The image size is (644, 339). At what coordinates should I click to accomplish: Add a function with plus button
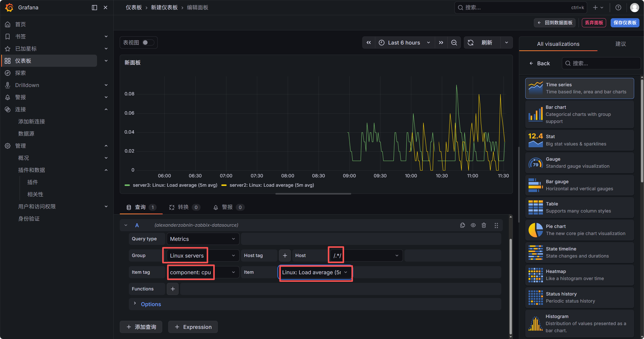[x=173, y=289]
